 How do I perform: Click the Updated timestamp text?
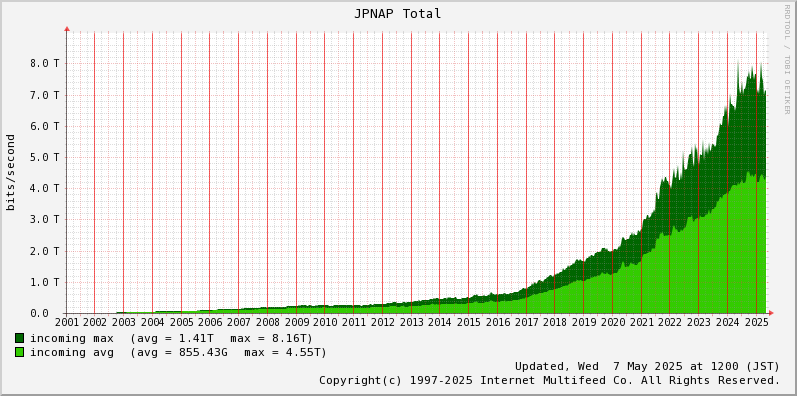[x=647, y=367]
